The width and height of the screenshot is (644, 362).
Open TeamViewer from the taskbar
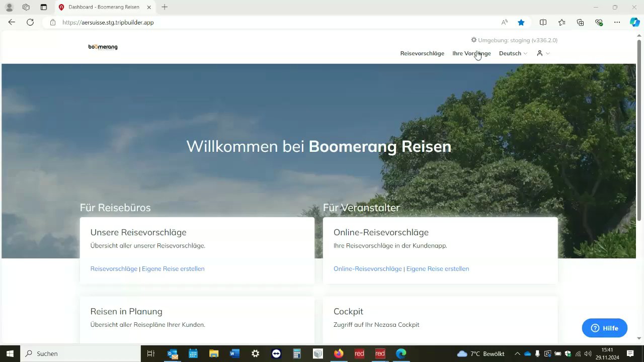tap(276, 353)
